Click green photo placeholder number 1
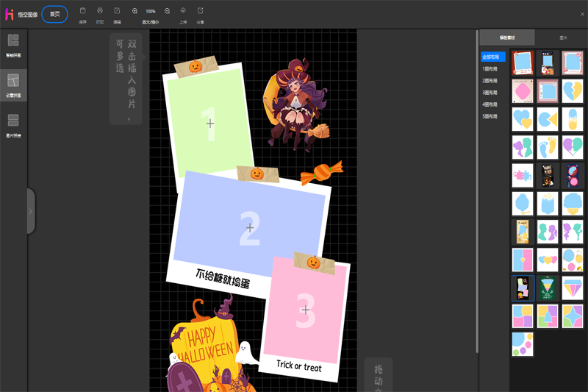Viewport: 588px width, 392px height. coord(209,123)
